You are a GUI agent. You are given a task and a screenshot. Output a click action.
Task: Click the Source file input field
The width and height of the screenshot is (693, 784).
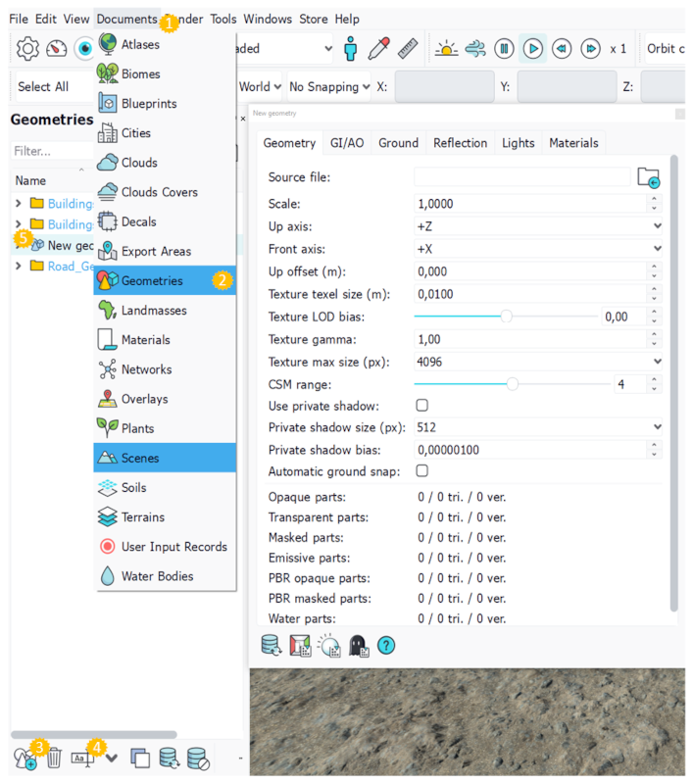[x=521, y=177]
